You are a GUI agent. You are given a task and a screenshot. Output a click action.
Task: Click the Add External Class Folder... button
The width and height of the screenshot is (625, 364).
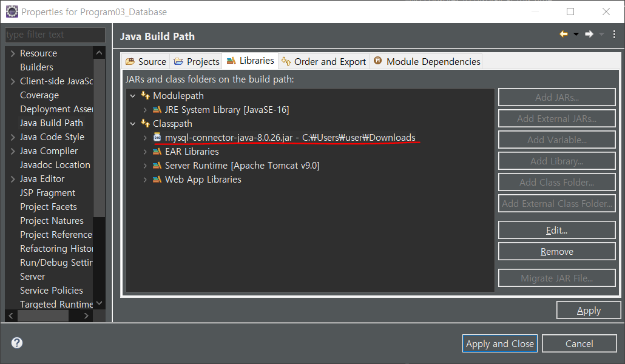[x=556, y=204]
